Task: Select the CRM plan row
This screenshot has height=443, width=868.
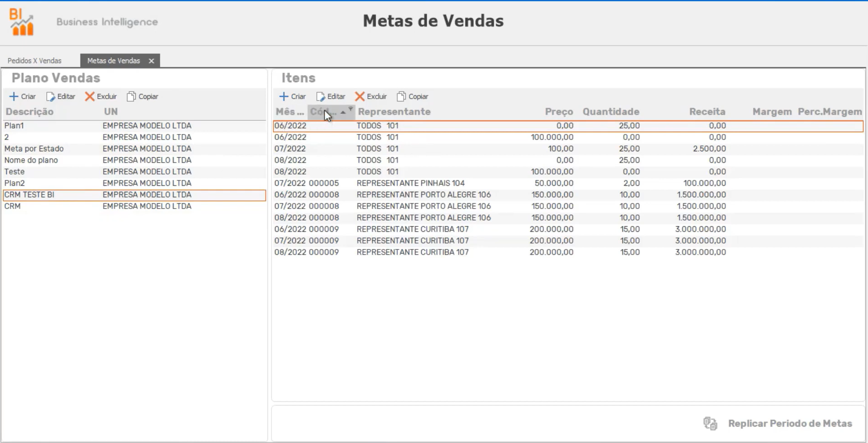Action: pyautogui.click(x=134, y=206)
